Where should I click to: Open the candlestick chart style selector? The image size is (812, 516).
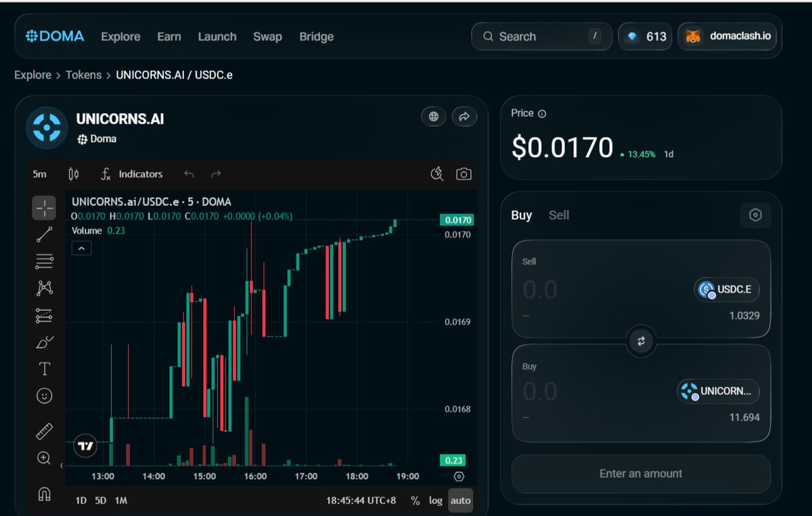74,174
